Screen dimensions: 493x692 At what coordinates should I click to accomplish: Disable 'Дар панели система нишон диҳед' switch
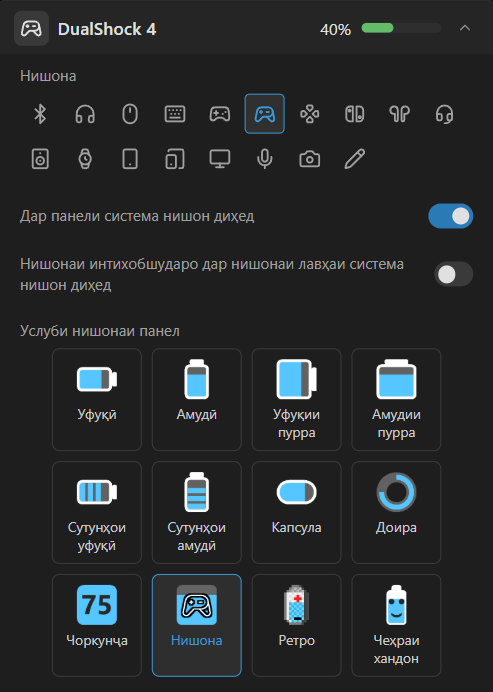[451, 216]
